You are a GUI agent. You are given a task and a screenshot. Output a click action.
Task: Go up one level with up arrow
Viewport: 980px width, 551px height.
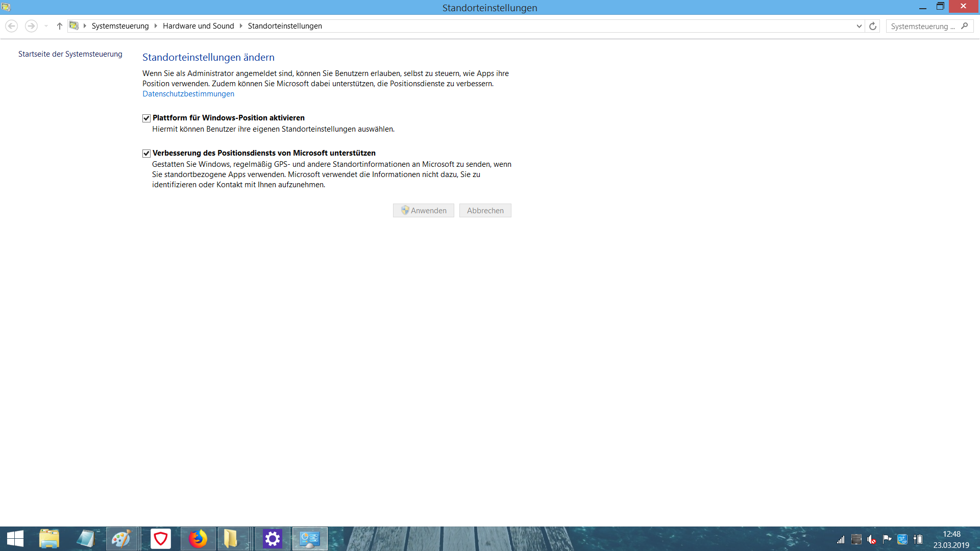click(60, 26)
